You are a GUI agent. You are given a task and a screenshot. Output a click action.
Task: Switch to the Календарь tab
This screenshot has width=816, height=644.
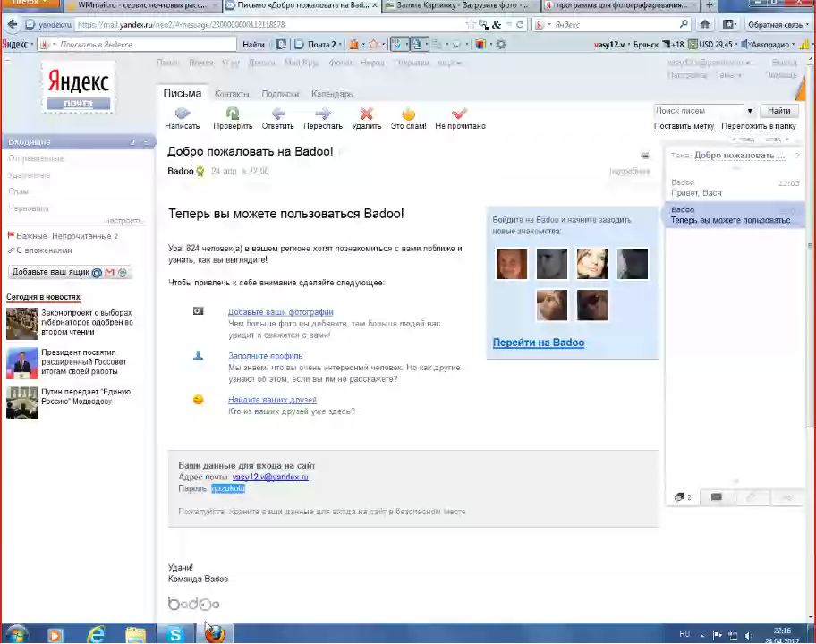pos(332,94)
